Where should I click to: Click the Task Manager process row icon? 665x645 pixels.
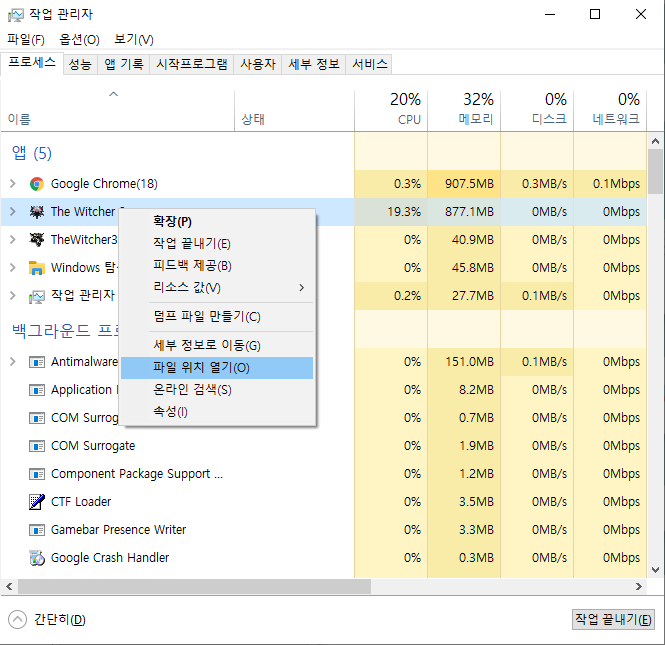[x=37, y=296]
